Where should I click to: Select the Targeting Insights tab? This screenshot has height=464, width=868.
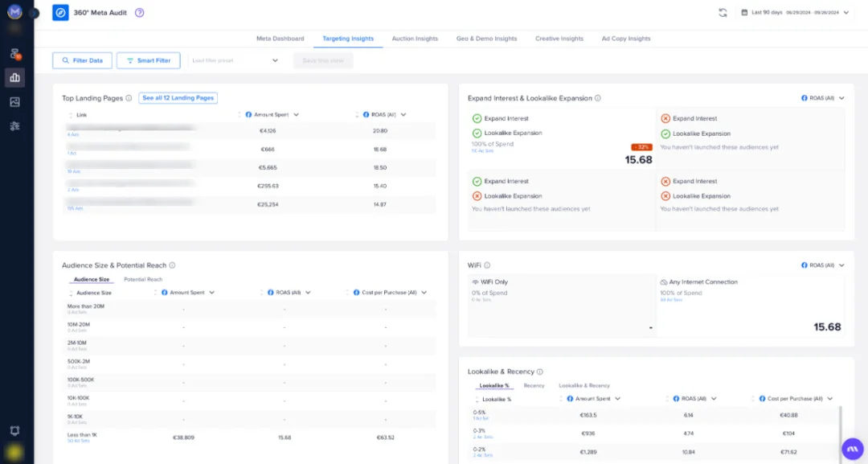(x=348, y=39)
